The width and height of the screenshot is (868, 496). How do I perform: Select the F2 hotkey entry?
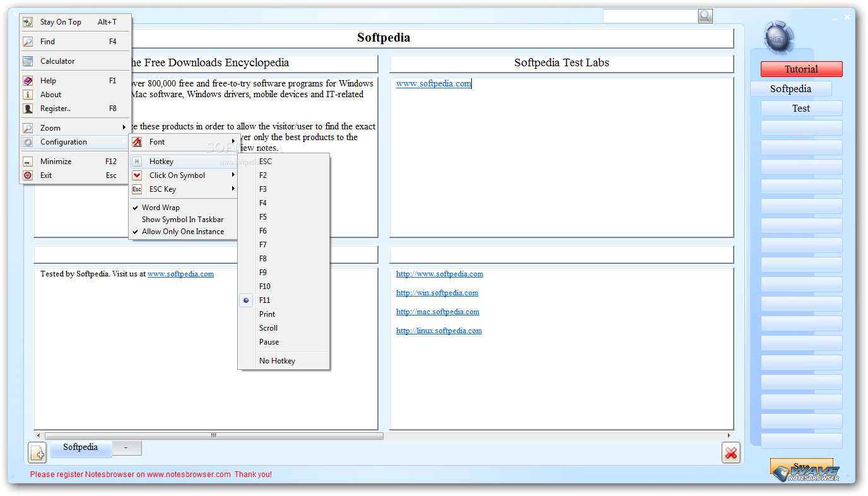point(284,175)
